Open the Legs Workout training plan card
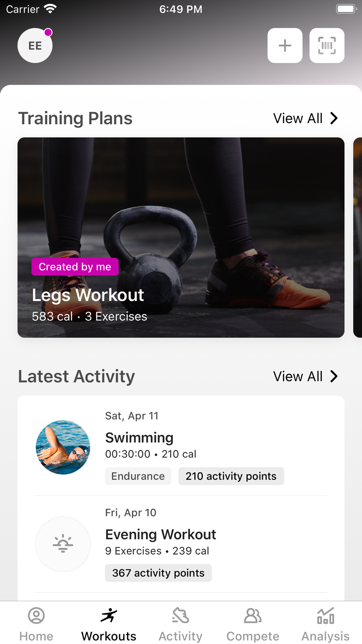362x644 pixels. point(181,238)
